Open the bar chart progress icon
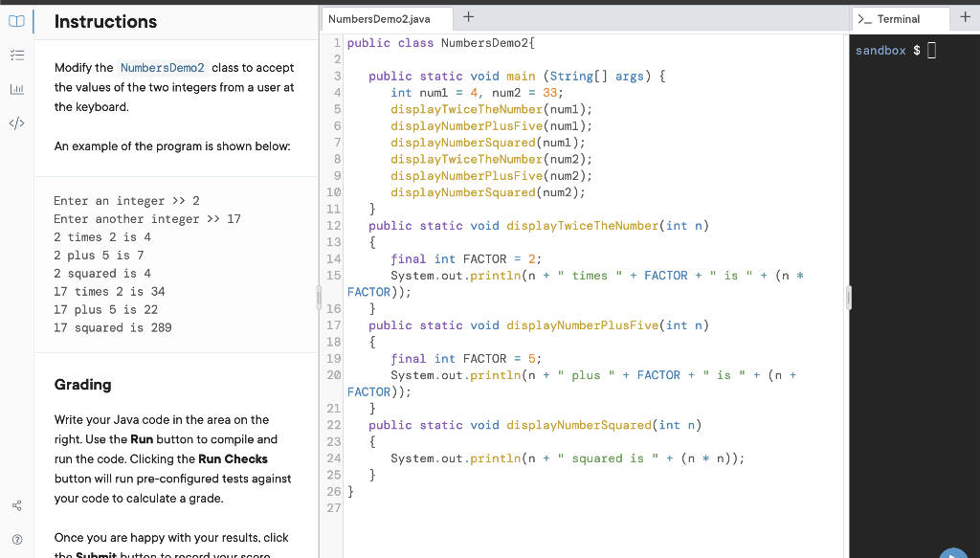Screen dimensions: 980x558 coord(15,89)
